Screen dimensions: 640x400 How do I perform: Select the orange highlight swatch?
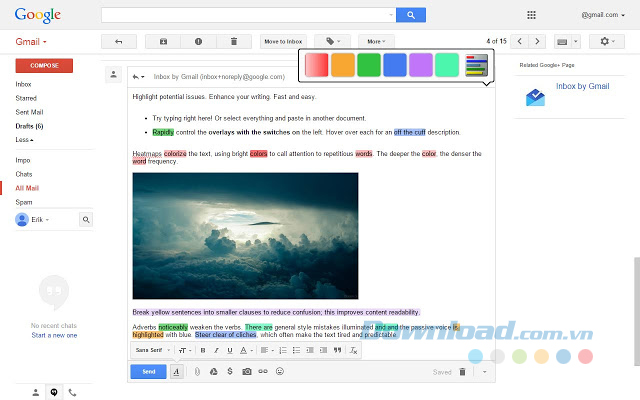pos(342,65)
